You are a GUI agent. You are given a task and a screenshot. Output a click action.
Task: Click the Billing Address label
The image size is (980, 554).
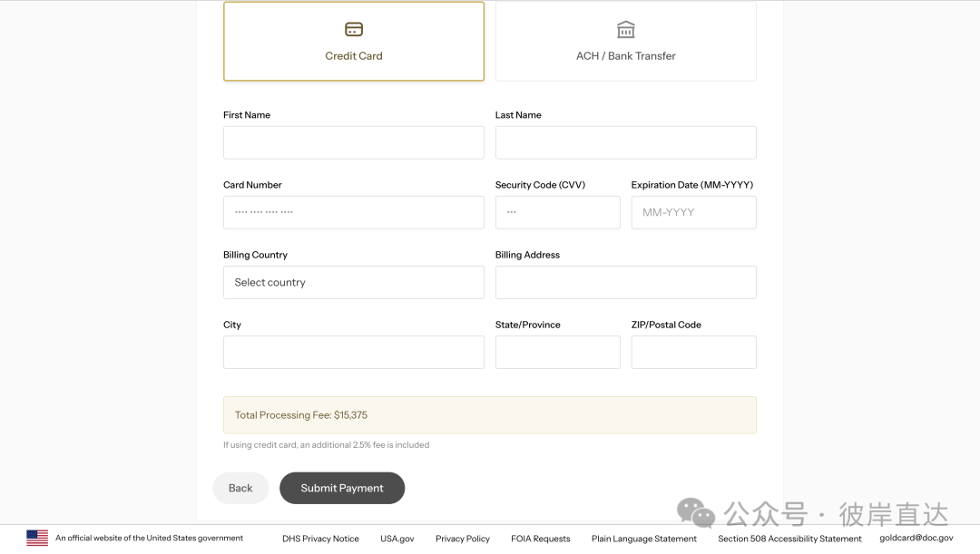point(527,255)
